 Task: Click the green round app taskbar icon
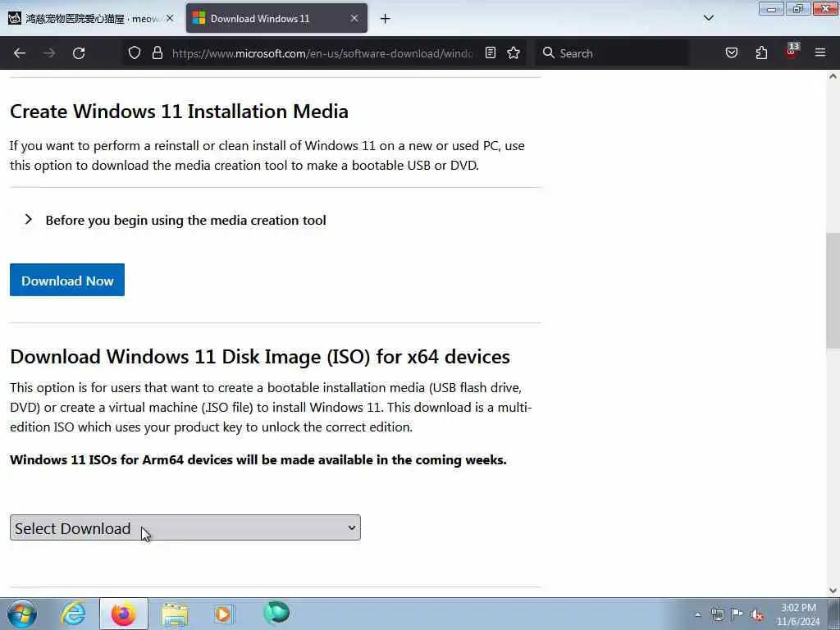276,614
